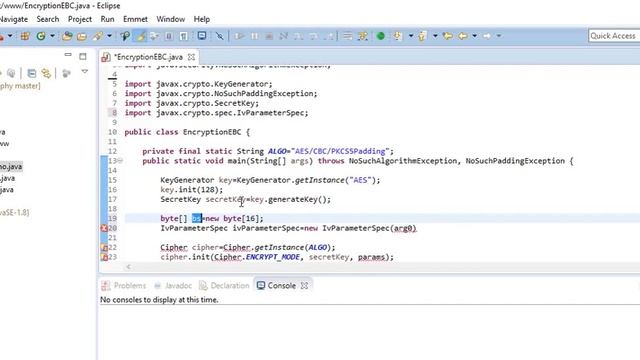Close the Console view tab
Screen dimensions: 640x360
[x=304, y=286]
